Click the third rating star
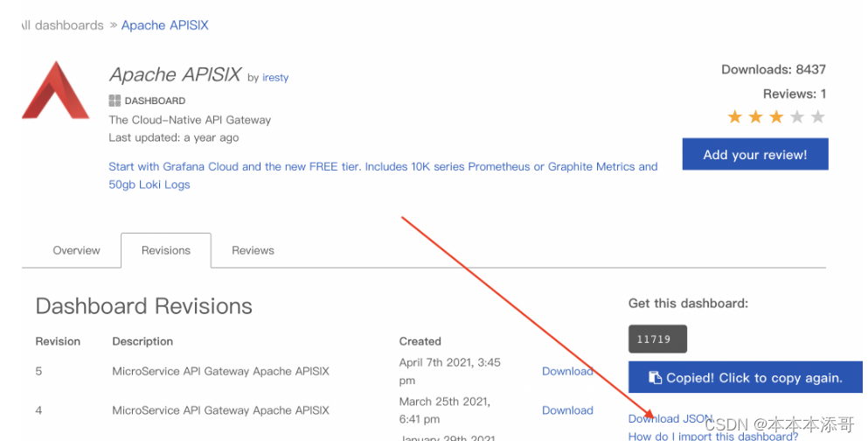 (777, 117)
